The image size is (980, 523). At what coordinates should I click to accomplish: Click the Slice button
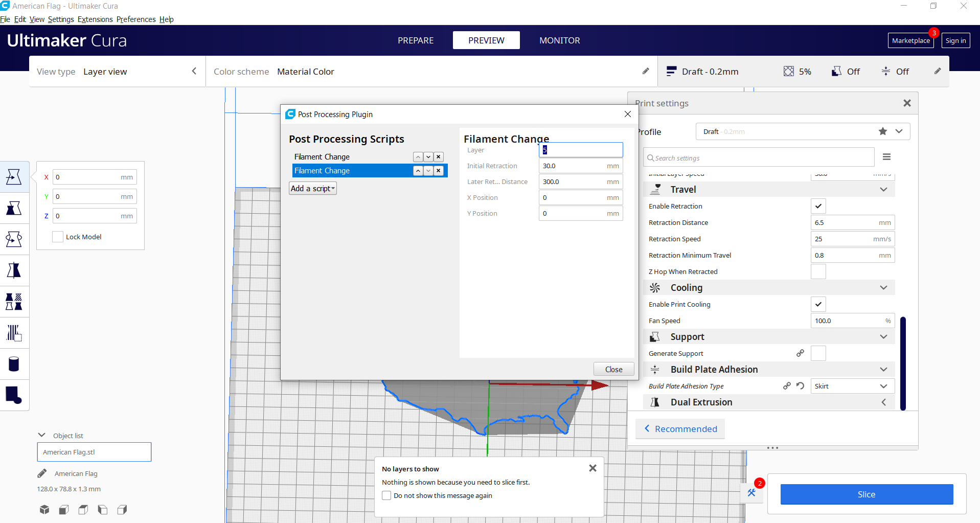pos(867,494)
